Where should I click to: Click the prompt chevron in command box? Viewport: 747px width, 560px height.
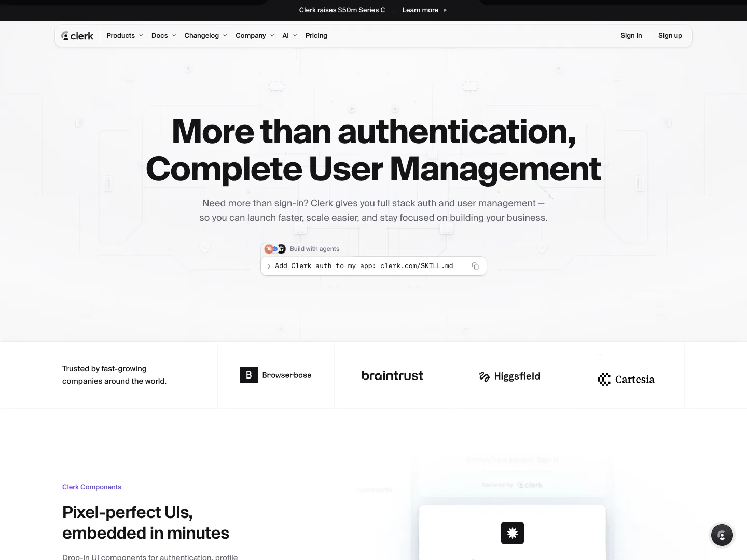(x=269, y=266)
